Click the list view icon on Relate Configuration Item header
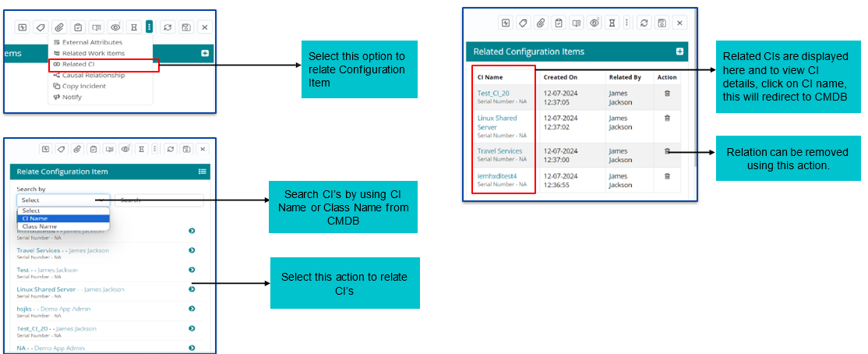Image resolution: width=868 pixels, height=354 pixels. [202, 172]
